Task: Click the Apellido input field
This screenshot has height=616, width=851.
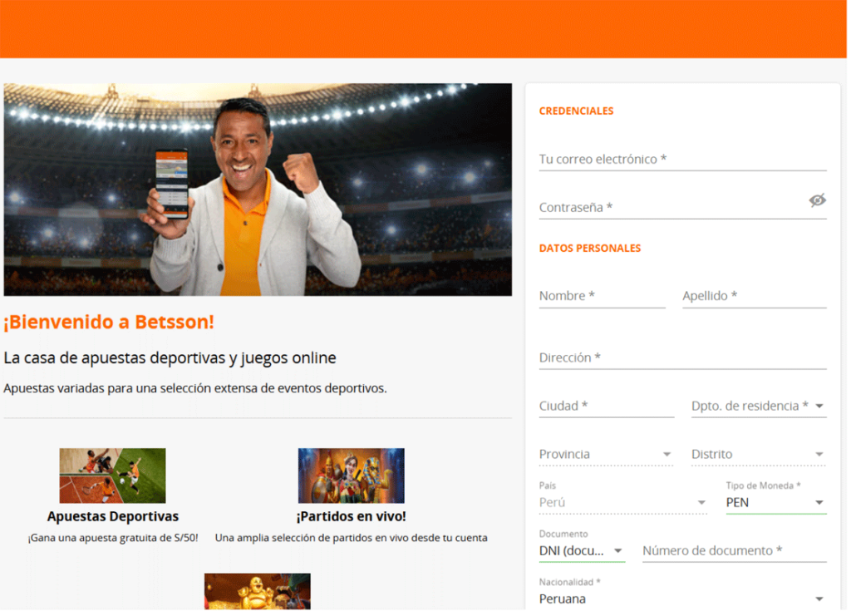Action: click(x=754, y=296)
